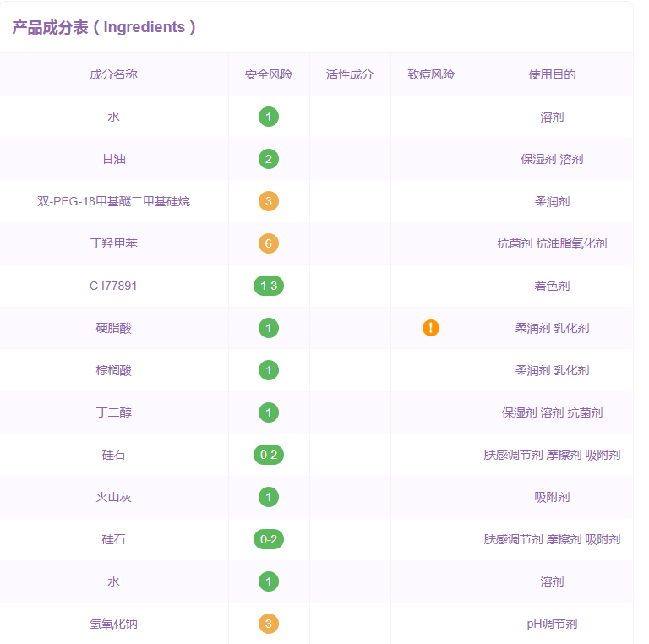Click 乳化剂 in the 棕榈酸 row
Screen dimensions: 649x644
point(571,370)
